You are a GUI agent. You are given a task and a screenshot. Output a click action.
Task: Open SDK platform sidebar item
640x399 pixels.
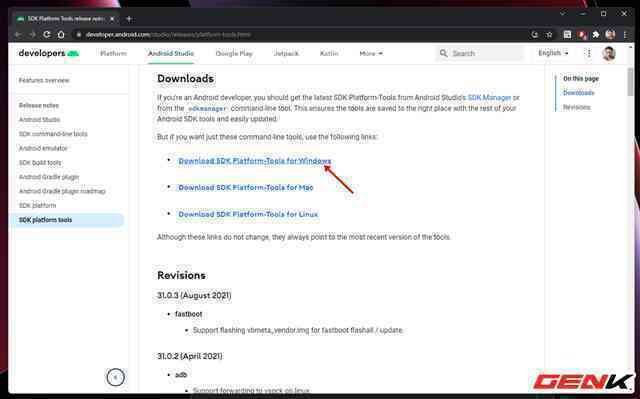tap(38, 205)
